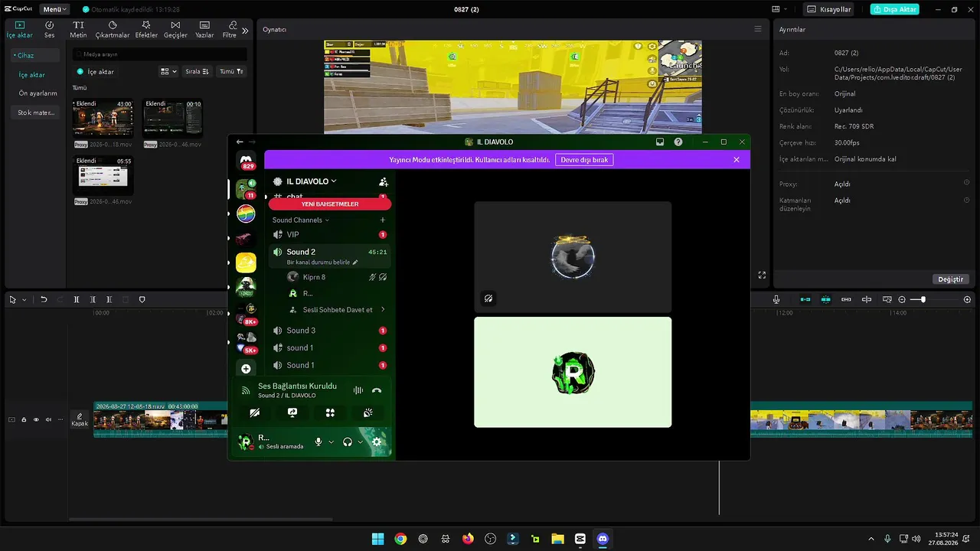Image resolution: width=980 pixels, height=551 pixels.
Task: Toggle noise suppression in Discord voice panel
Action: click(358, 390)
